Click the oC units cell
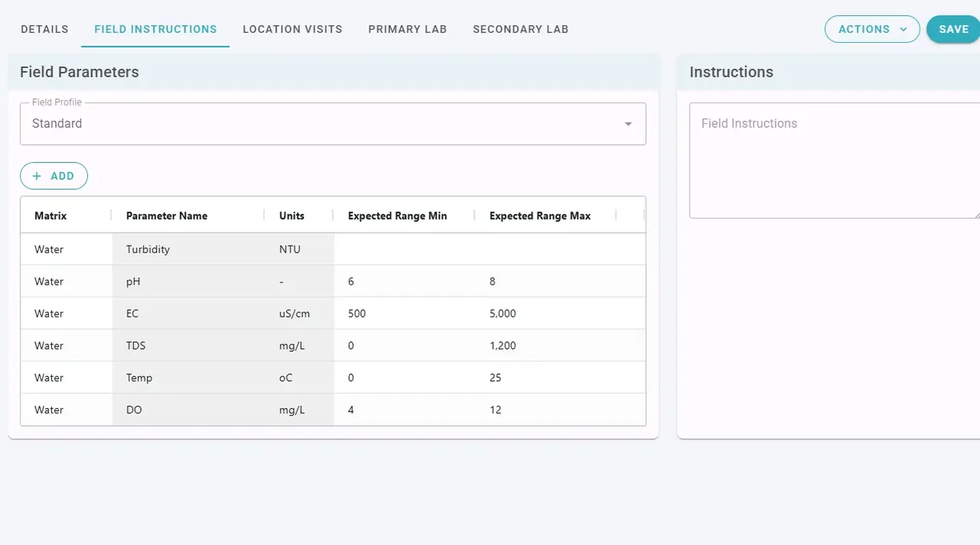980x545 pixels. point(300,378)
